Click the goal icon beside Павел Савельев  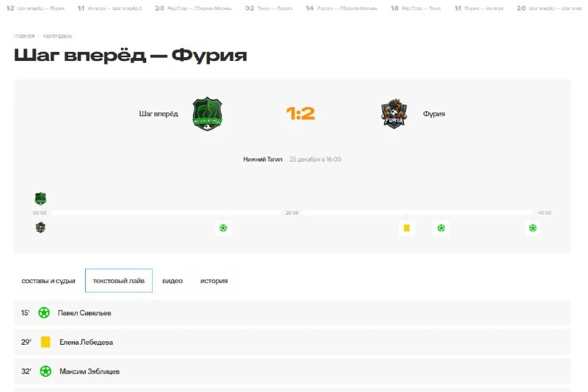(44, 313)
